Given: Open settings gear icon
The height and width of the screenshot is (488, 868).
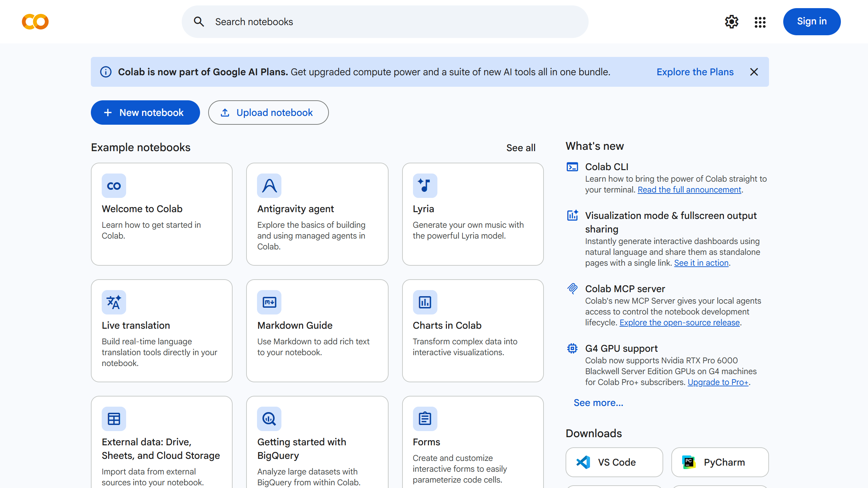Looking at the screenshot, I should [732, 22].
